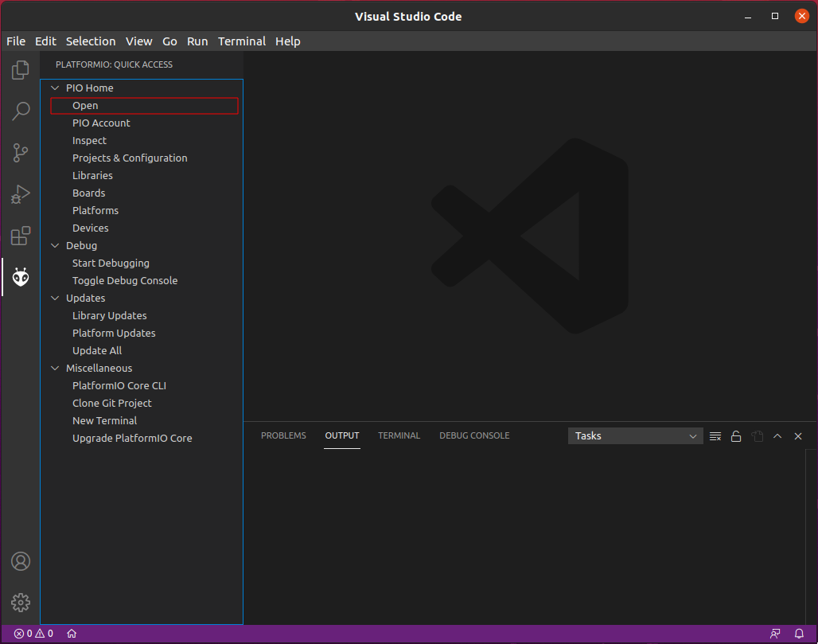Collapse the Updates section

click(55, 298)
